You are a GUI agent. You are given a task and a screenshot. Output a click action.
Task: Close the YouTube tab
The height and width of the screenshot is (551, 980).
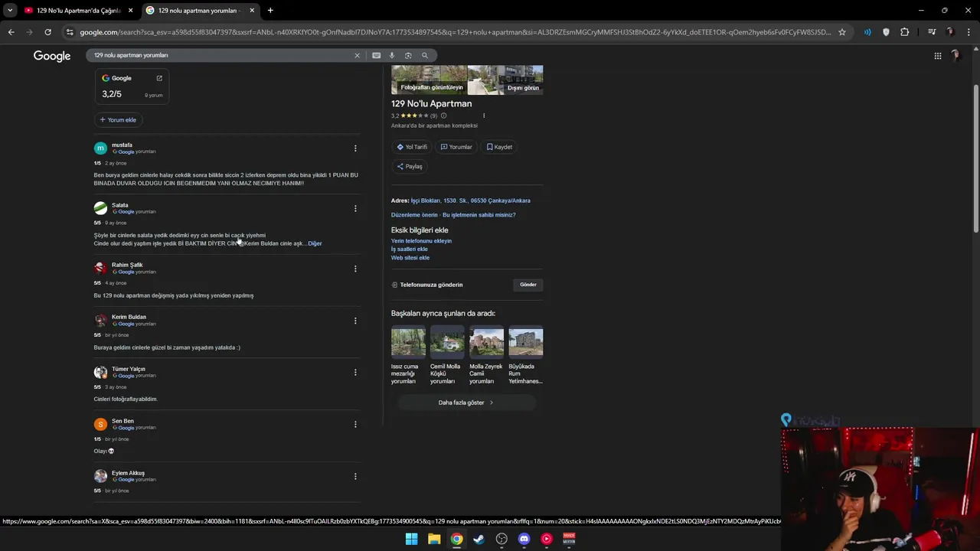130,11
